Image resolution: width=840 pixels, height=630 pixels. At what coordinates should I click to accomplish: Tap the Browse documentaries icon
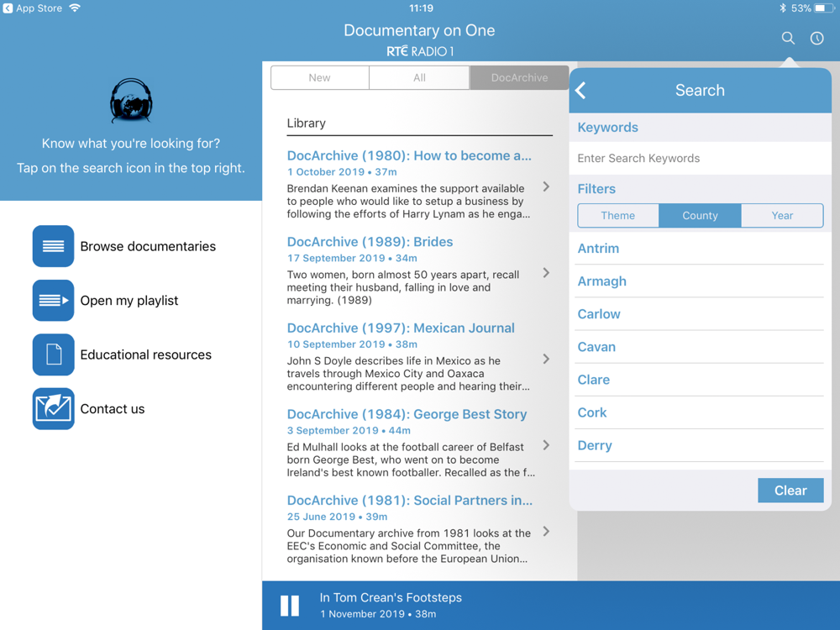53,246
